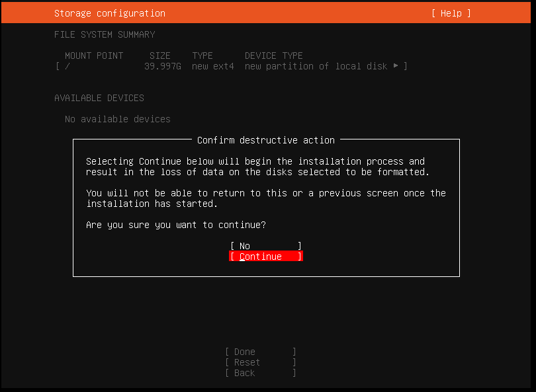This screenshot has width=536, height=392.
Task: Click the Storage configuration title
Action: [110, 13]
